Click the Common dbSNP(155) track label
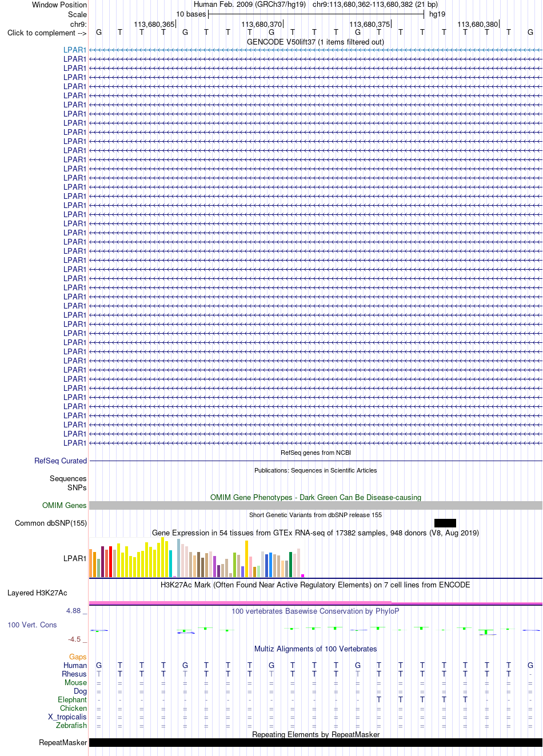This screenshot has height=756, width=543. 51,523
